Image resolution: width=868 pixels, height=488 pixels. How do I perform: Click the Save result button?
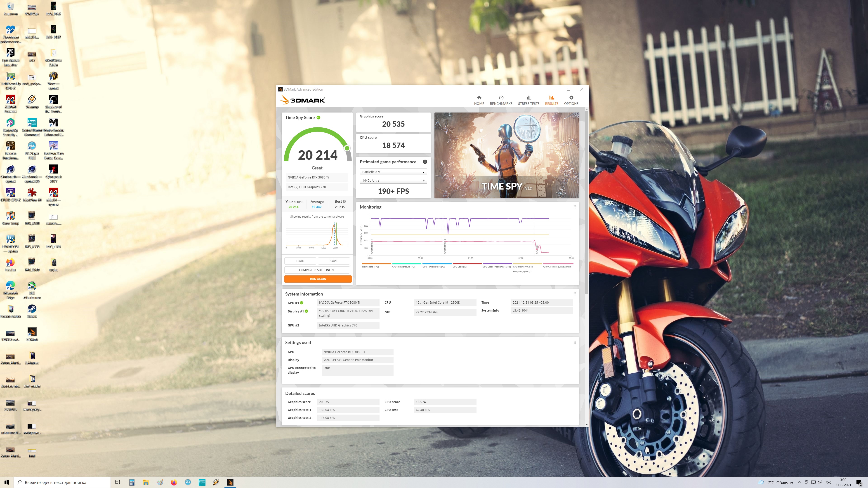334,261
